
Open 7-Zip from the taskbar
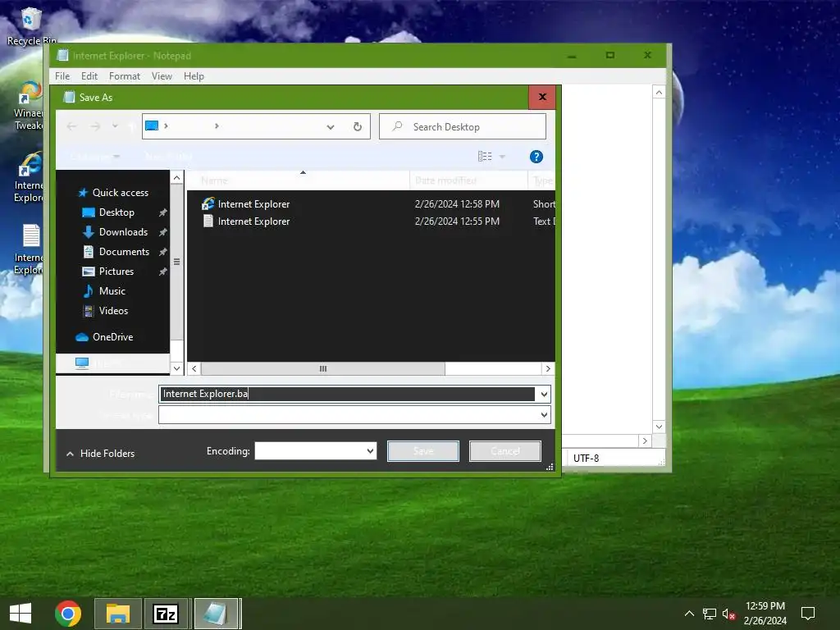166,614
